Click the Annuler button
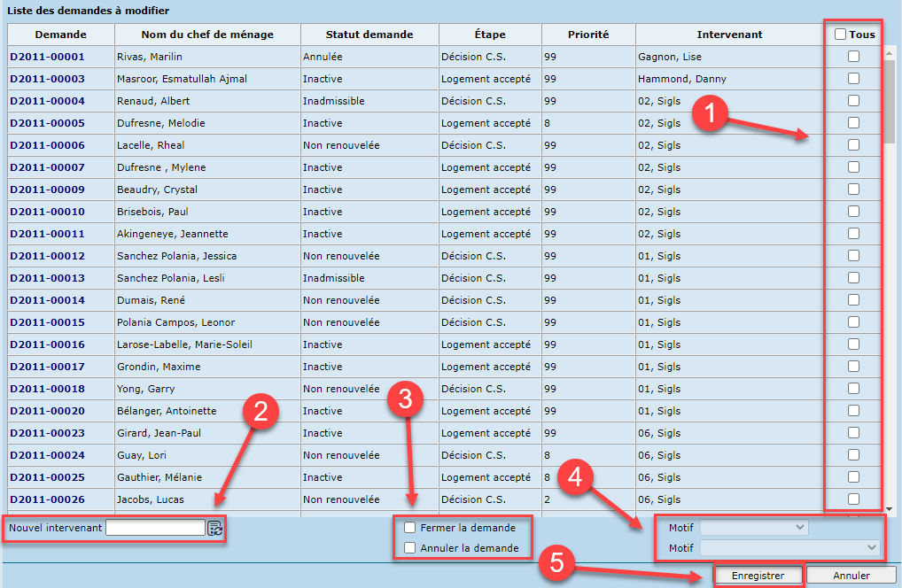Image resolution: width=902 pixels, height=588 pixels. click(851, 576)
